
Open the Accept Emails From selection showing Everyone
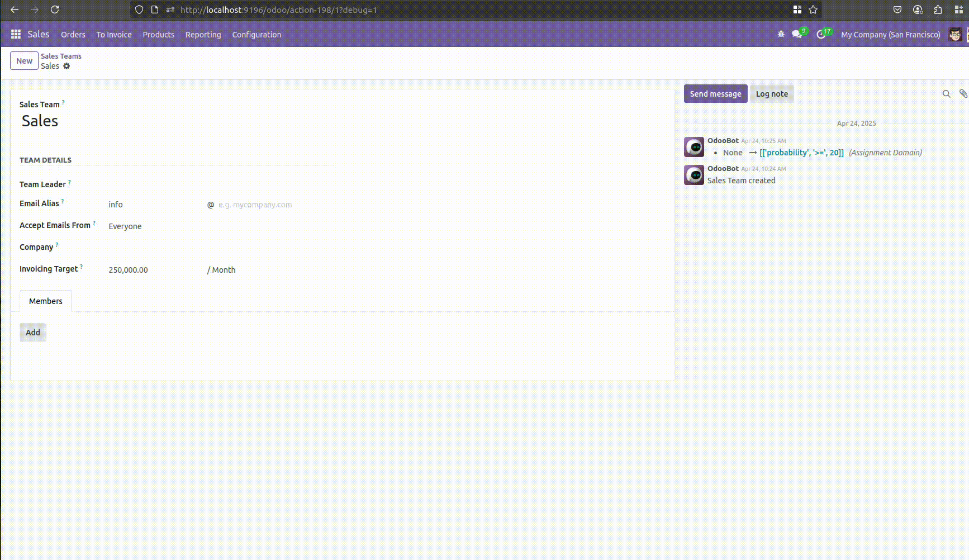click(220, 226)
